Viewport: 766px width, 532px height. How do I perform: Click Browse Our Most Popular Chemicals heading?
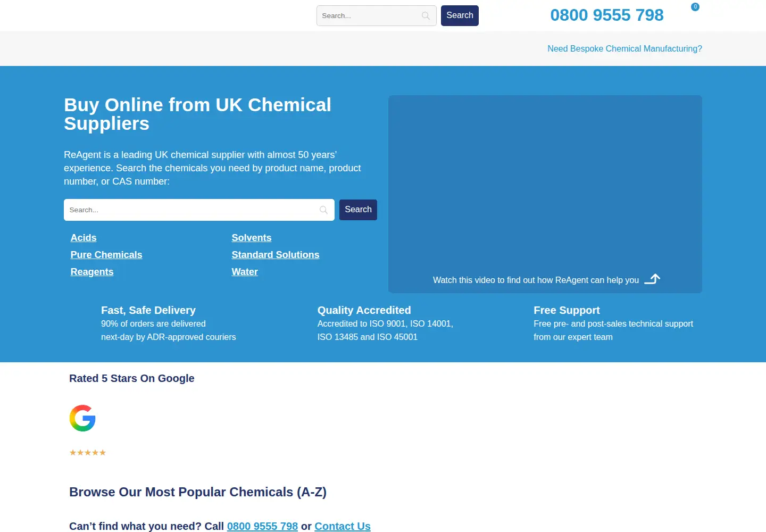click(198, 492)
